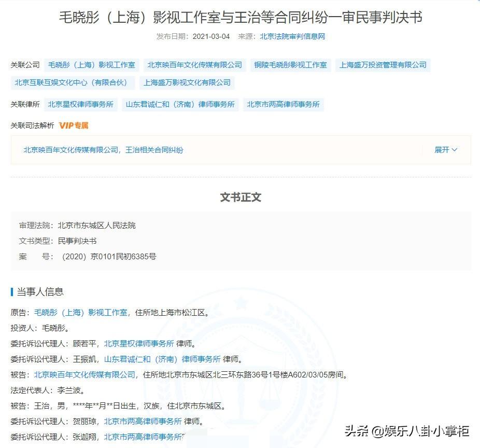
Task: Open source link 北京法院审判信息网
Action: point(292,36)
